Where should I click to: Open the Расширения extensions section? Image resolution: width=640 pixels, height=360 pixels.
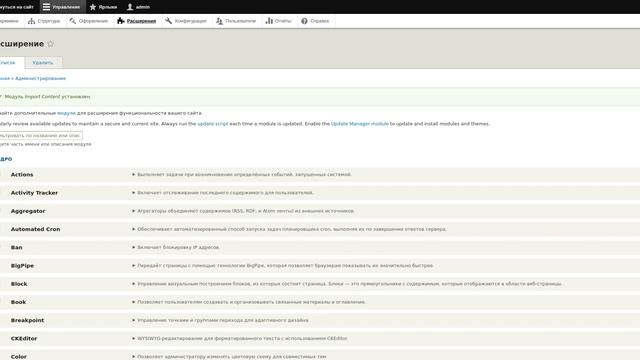coord(136,21)
